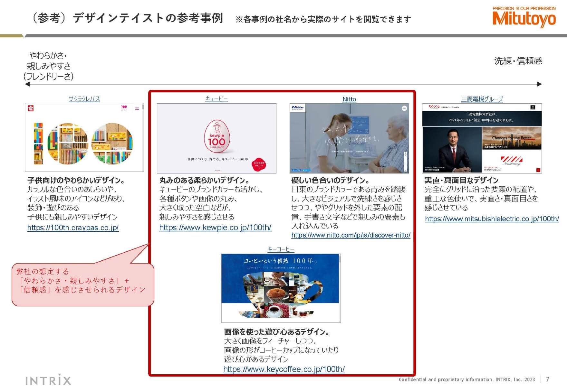Select the page number 7
Image resolution: width=567 pixels, height=392 pixels.
(548, 379)
